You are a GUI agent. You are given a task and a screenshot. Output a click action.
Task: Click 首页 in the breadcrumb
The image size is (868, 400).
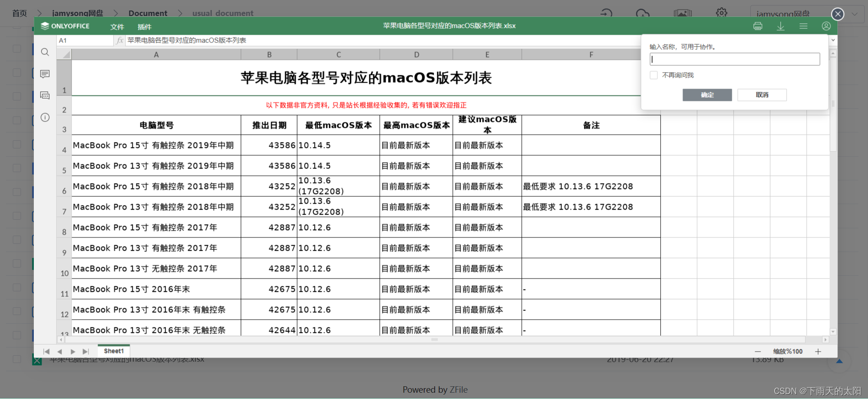tap(19, 13)
